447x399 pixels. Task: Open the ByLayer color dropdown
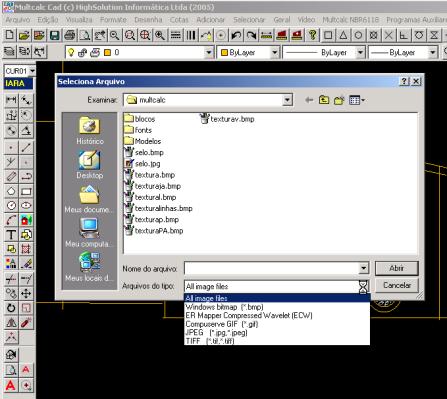[x=274, y=52]
